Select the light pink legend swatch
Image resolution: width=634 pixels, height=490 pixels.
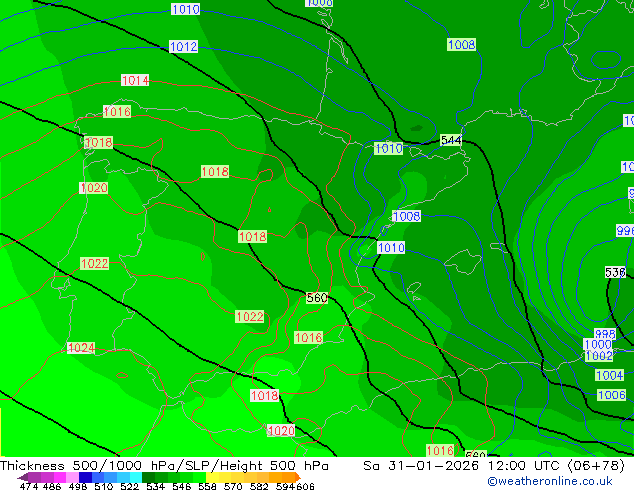pos(72,477)
